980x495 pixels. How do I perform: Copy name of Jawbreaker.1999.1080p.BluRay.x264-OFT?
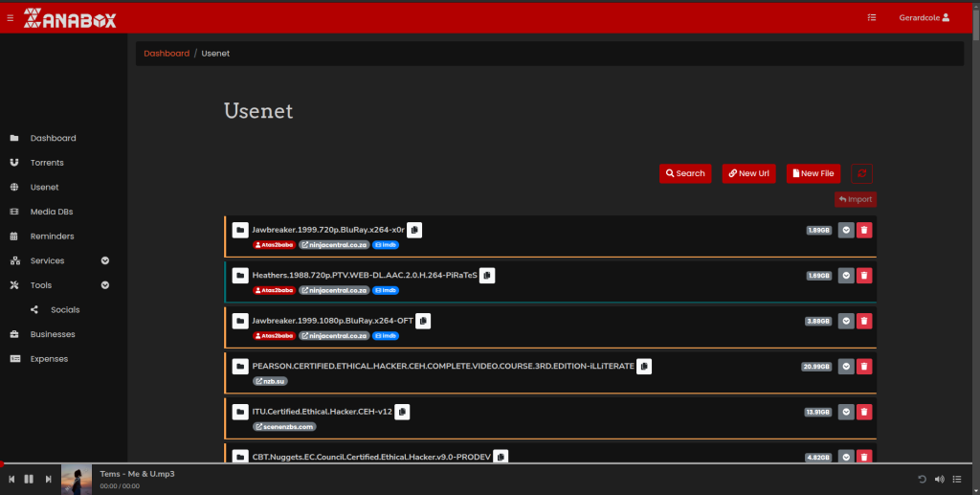tap(423, 321)
